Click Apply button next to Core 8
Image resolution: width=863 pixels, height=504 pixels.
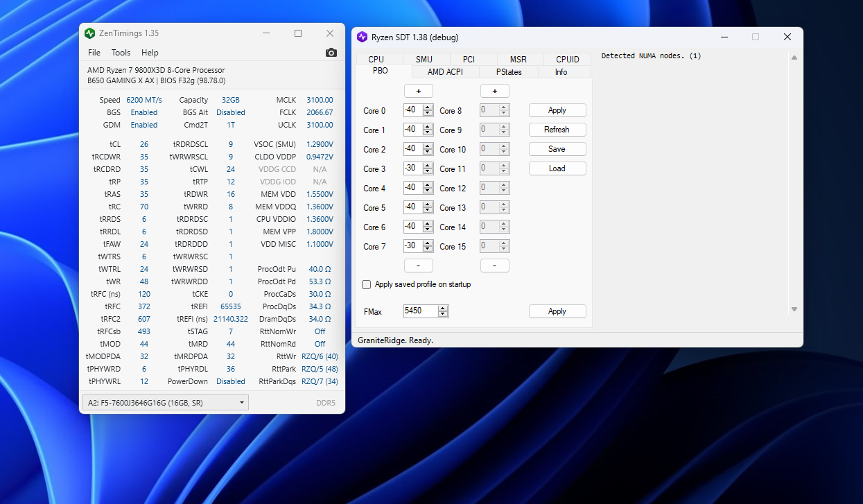click(557, 110)
